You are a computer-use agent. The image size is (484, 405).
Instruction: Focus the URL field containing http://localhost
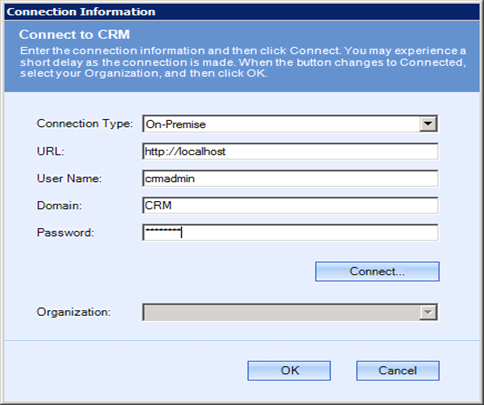coord(290,151)
